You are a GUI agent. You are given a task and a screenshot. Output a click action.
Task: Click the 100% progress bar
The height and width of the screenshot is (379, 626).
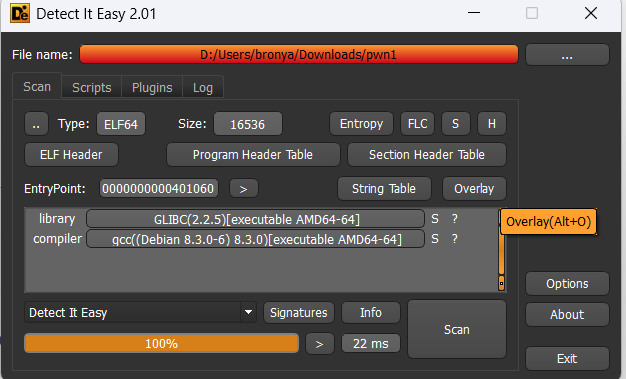click(161, 343)
